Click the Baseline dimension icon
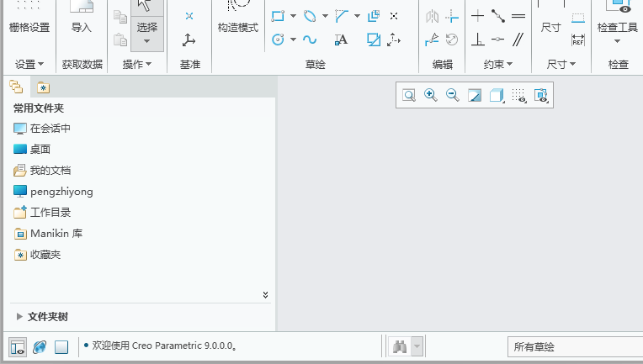The width and height of the screenshot is (643, 364). click(x=578, y=17)
